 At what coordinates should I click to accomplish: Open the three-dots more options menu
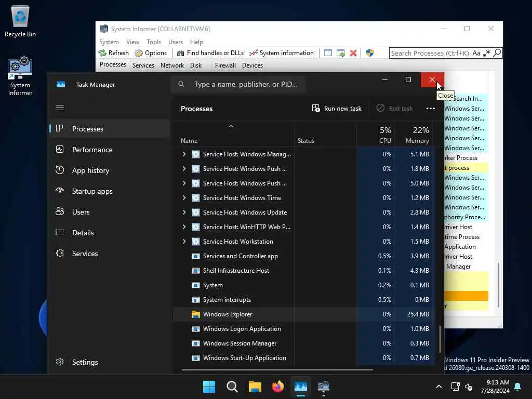[x=431, y=109]
